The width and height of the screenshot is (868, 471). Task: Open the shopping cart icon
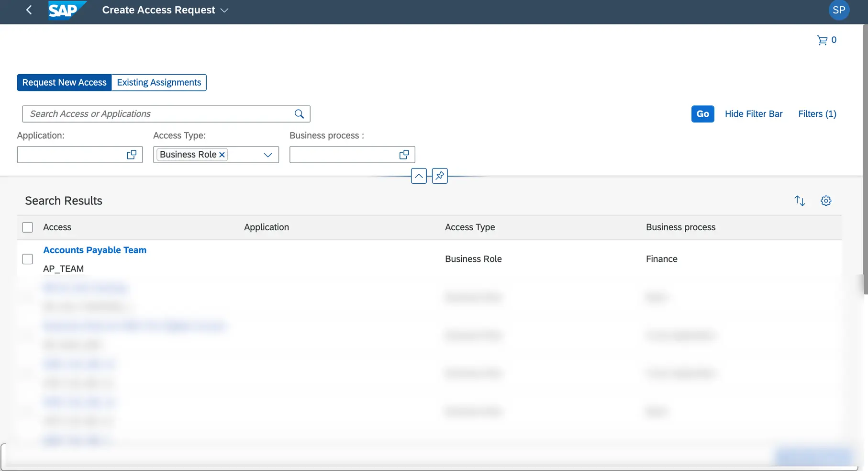(x=822, y=40)
